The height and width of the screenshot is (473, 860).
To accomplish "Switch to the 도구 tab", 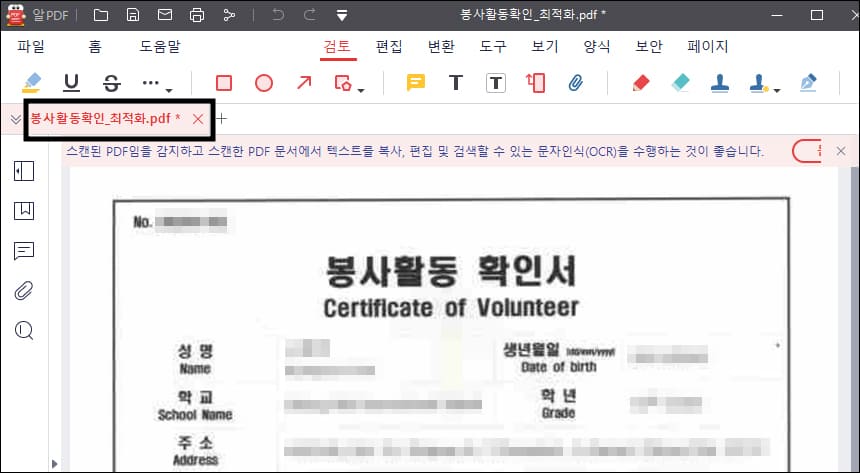I will [x=493, y=47].
